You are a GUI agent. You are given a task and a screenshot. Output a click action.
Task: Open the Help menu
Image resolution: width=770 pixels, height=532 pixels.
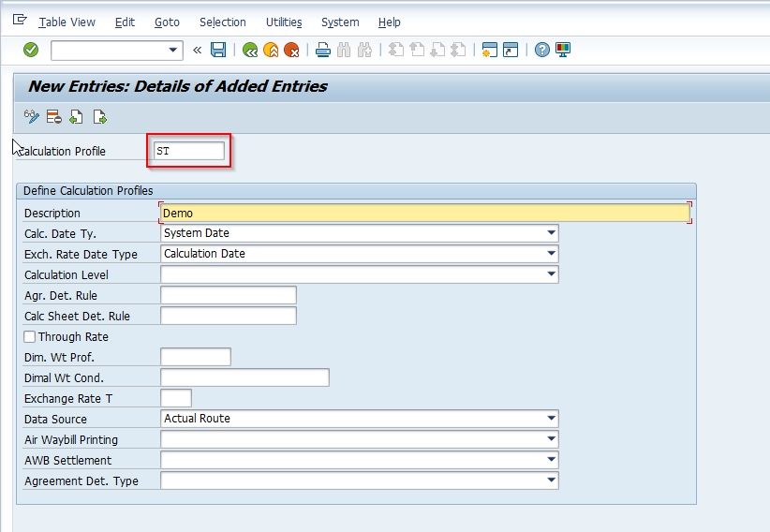pos(390,22)
